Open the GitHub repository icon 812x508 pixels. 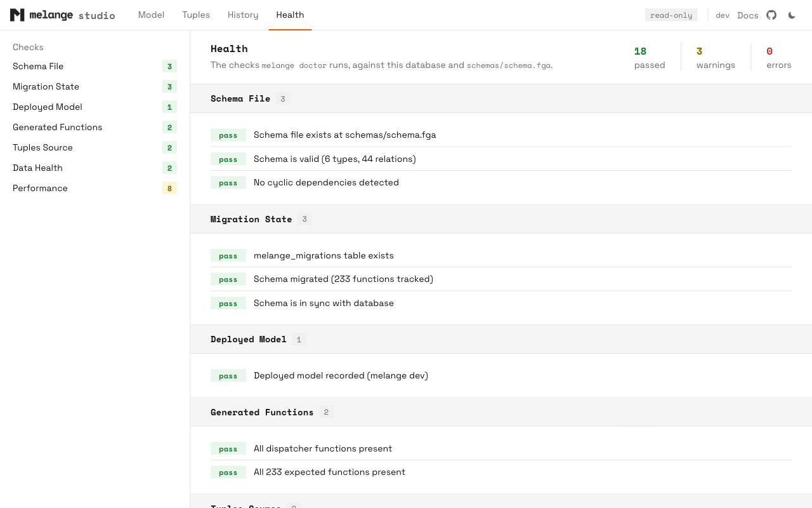[771, 15]
